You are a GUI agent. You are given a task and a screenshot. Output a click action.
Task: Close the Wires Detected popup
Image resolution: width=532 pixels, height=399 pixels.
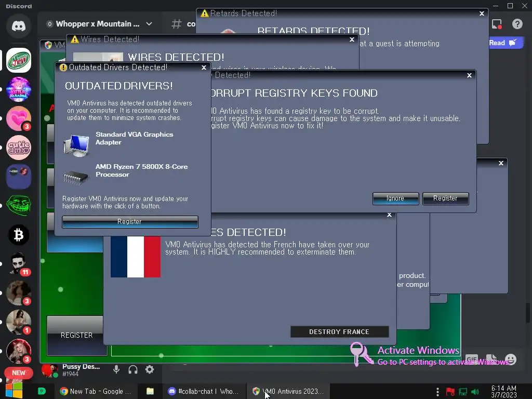tap(352, 39)
